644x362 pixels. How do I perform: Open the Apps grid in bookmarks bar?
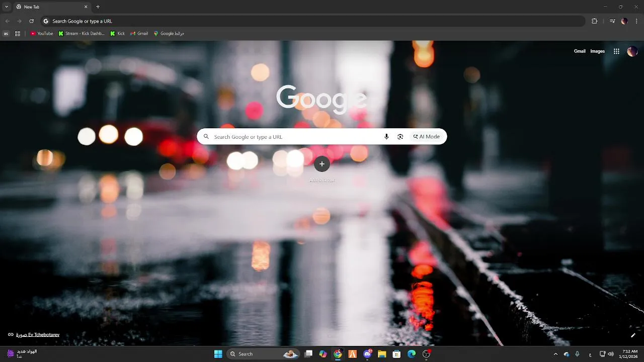tap(18, 34)
